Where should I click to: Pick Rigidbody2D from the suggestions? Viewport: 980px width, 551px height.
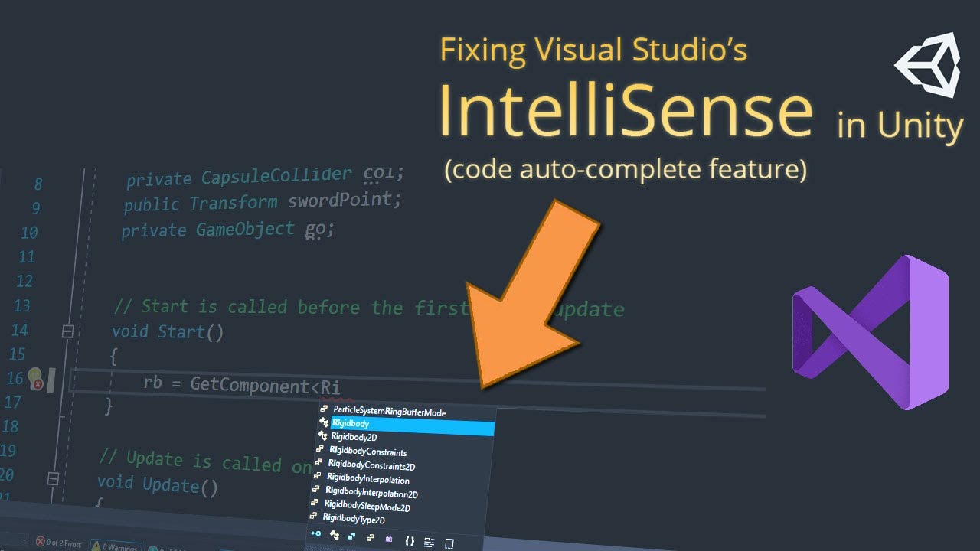tap(354, 436)
